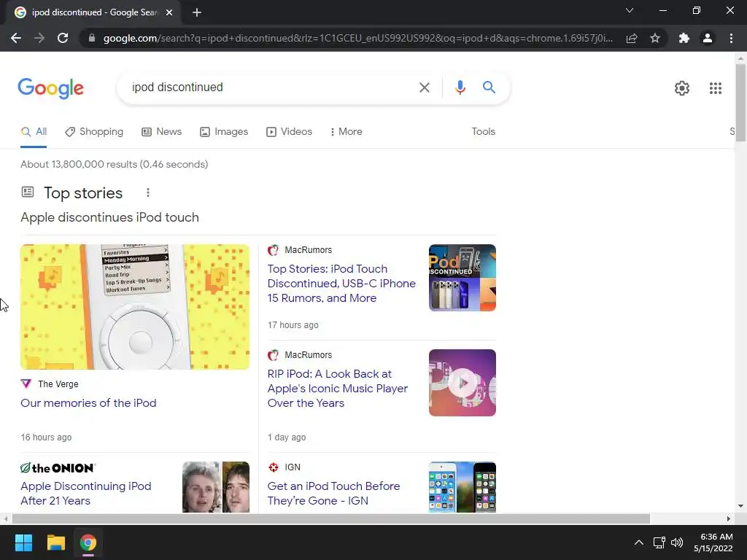Click the '16 hours ago' timestamp
This screenshot has width=747, height=560.
46,437
